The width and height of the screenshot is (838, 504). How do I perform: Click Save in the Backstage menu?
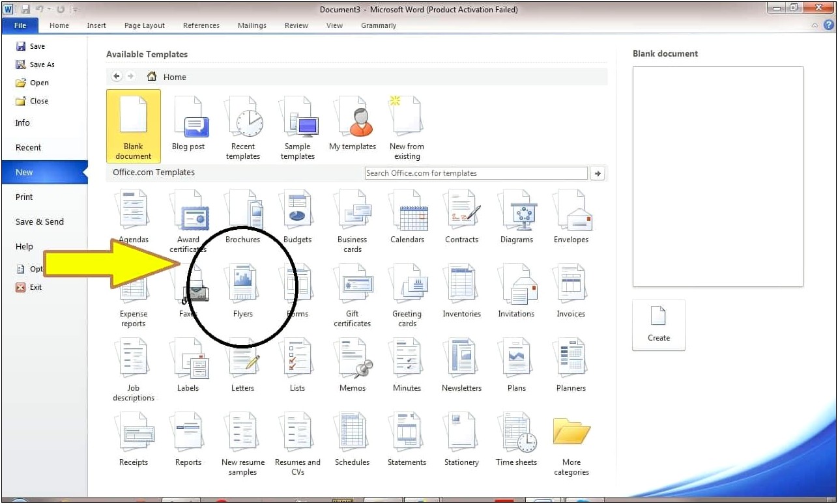[x=31, y=46]
